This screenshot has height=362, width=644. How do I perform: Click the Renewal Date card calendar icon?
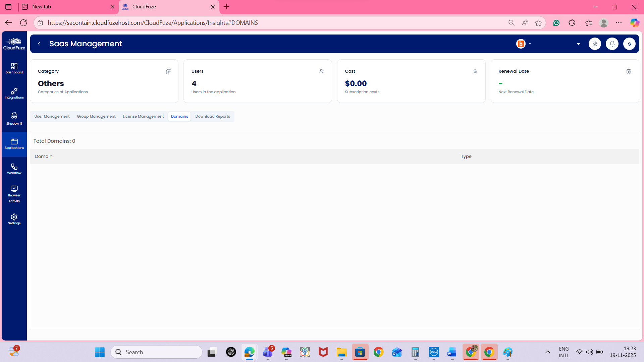[629, 71]
